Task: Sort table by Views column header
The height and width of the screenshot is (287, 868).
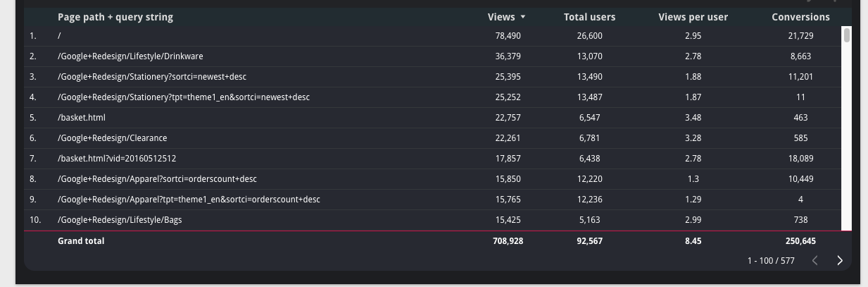Action: (501, 17)
